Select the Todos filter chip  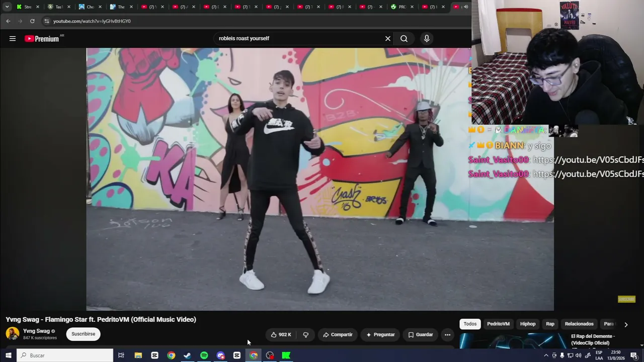point(470,324)
